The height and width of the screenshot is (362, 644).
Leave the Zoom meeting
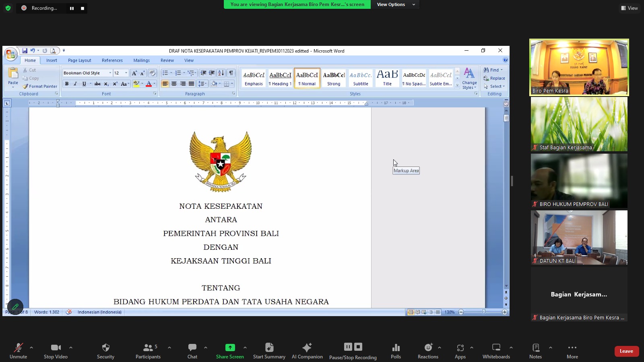coord(626,351)
